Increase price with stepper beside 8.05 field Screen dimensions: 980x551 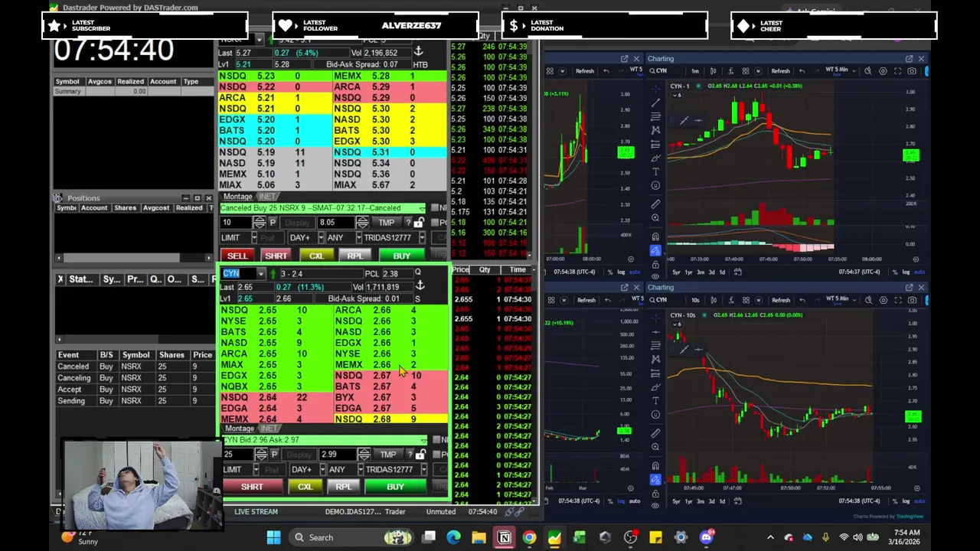(x=363, y=219)
